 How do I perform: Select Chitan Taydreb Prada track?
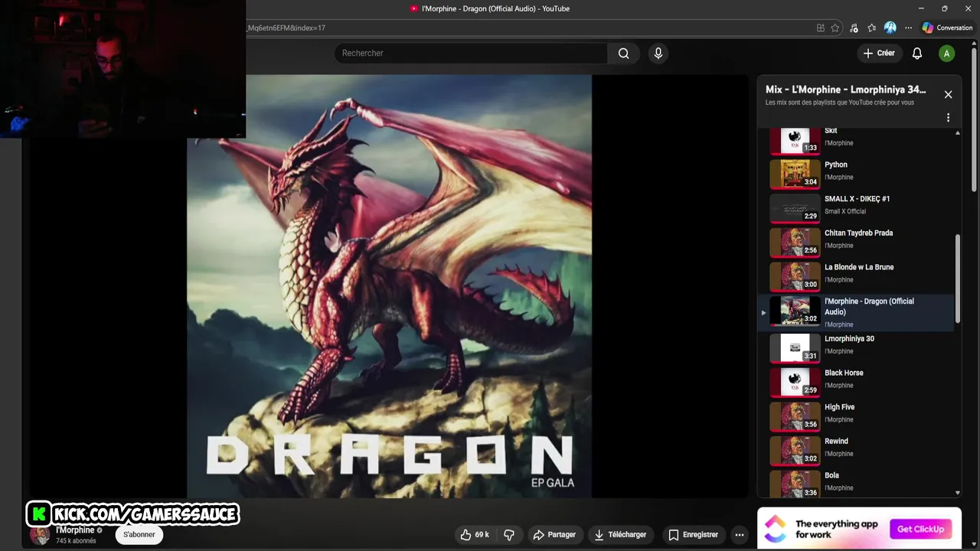pos(856,243)
